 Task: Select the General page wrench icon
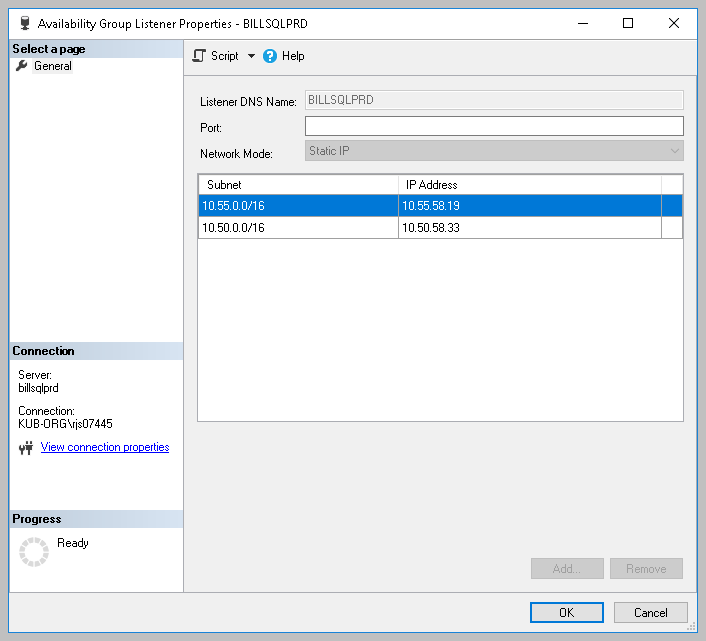click(22, 66)
